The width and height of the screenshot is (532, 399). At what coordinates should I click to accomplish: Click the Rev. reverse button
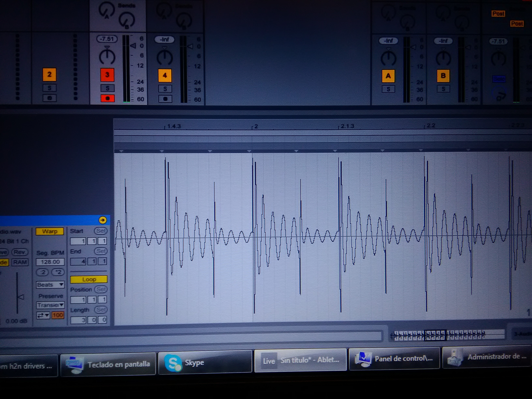20,252
